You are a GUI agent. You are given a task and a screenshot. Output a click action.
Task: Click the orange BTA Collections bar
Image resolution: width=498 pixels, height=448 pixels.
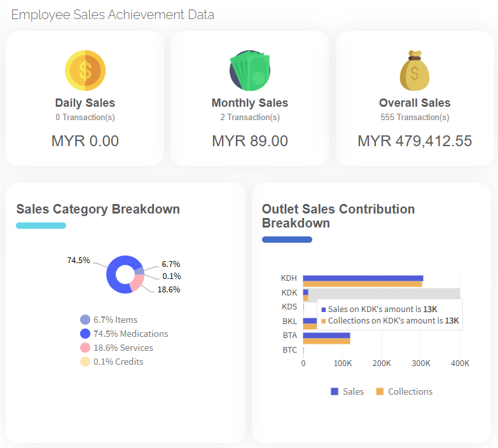tap(326, 341)
